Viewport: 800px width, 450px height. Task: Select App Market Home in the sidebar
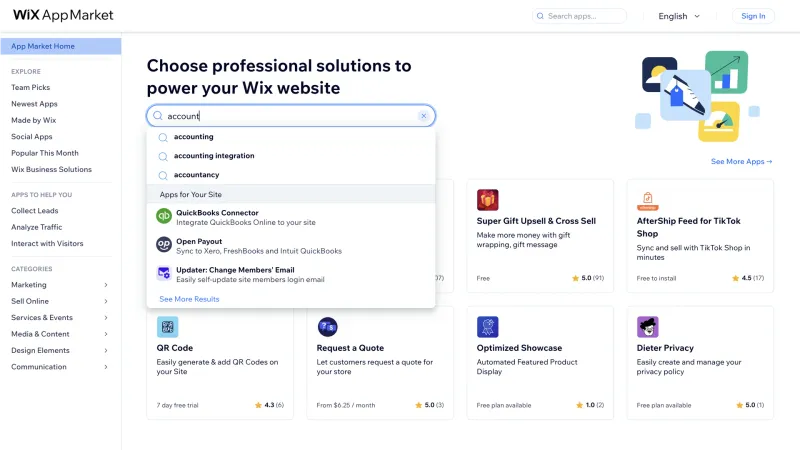click(61, 46)
